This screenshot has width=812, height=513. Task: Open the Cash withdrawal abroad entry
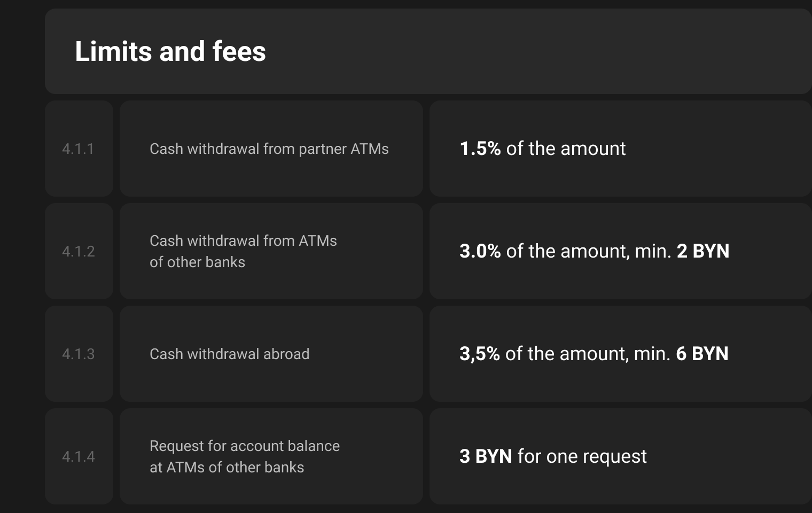point(229,354)
